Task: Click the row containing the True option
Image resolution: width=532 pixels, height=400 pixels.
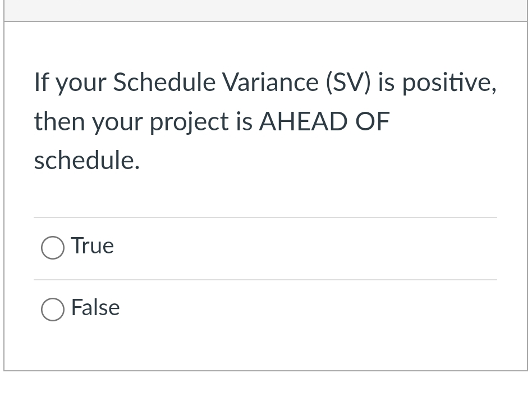Action: pos(264,247)
